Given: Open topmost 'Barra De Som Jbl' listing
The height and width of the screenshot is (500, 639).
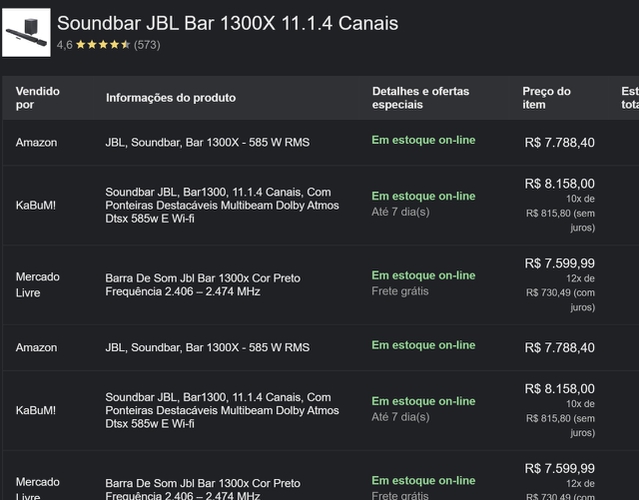Looking at the screenshot, I should [202, 284].
